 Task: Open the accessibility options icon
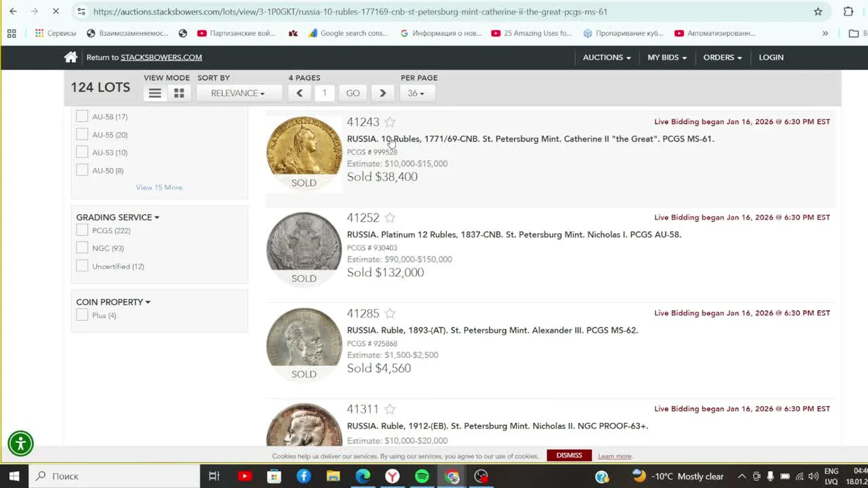tap(20, 444)
